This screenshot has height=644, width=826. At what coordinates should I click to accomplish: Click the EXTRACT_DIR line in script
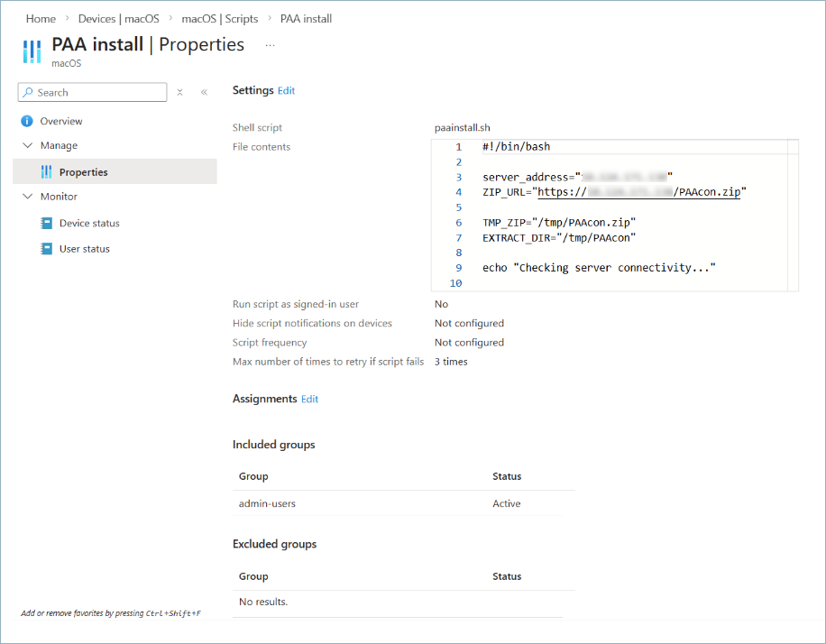pyautogui.click(x=559, y=238)
